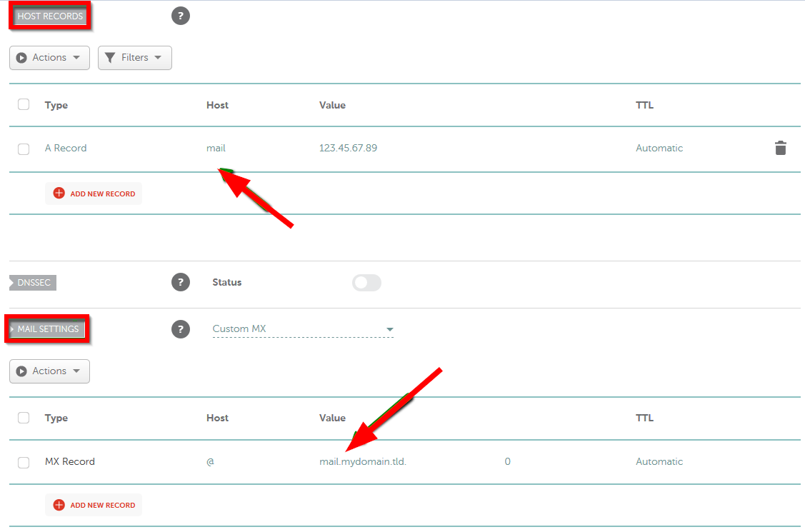Toggle the DNSSEC status switch
Image resolution: width=805 pixels, height=532 pixels.
tap(366, 283)
